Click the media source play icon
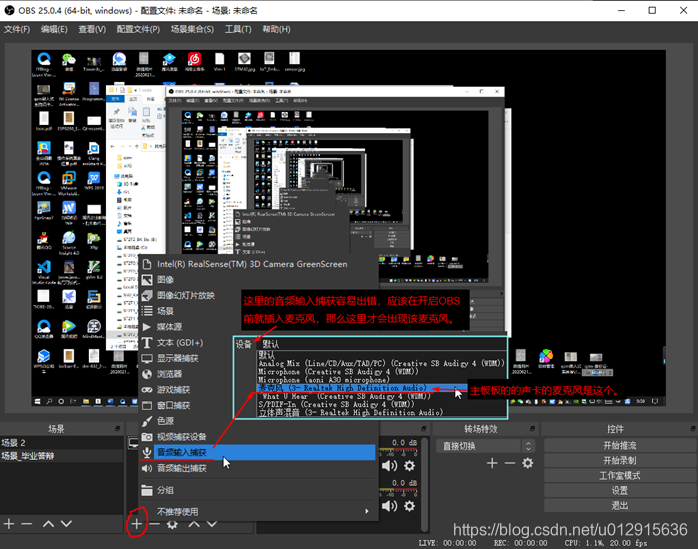Screen dimensions: 698x549 (147, 327)
